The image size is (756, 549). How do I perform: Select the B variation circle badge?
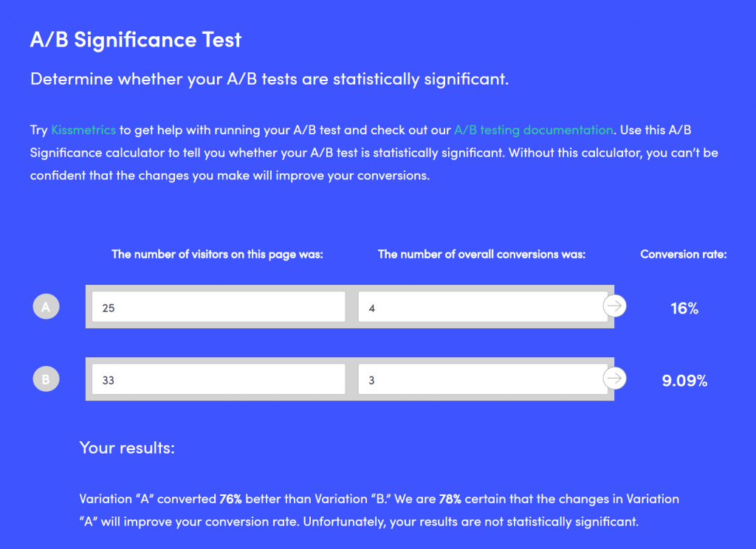(46, 379)
